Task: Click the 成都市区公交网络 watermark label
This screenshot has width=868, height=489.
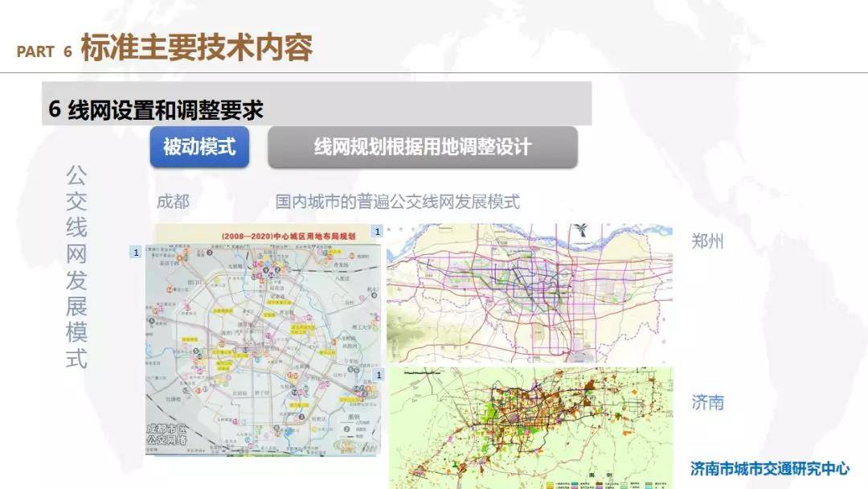Action: 167,435
